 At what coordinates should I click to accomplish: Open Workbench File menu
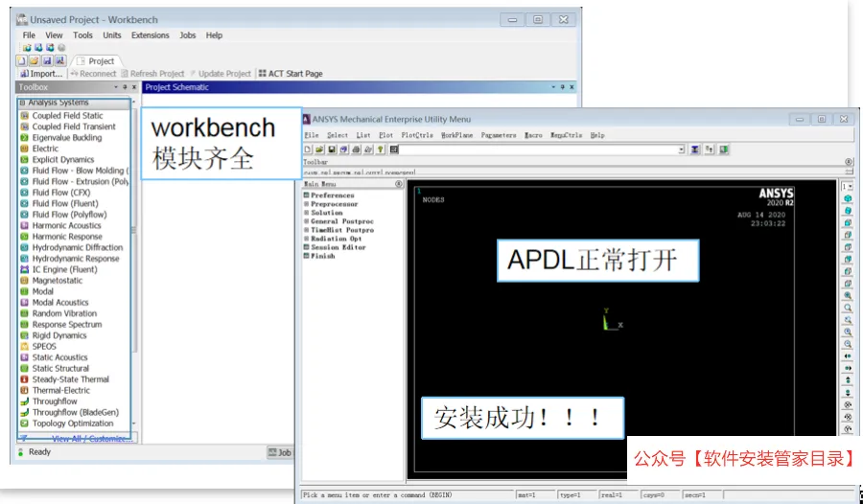point(29,35)
